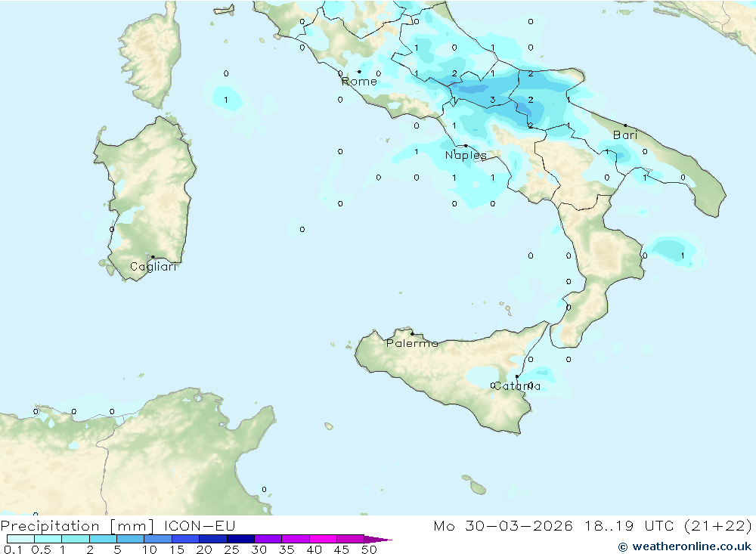Click the legend label 30
Viewport: 756px width, 554px height.
pyautogui.click(x=259, y=549)
